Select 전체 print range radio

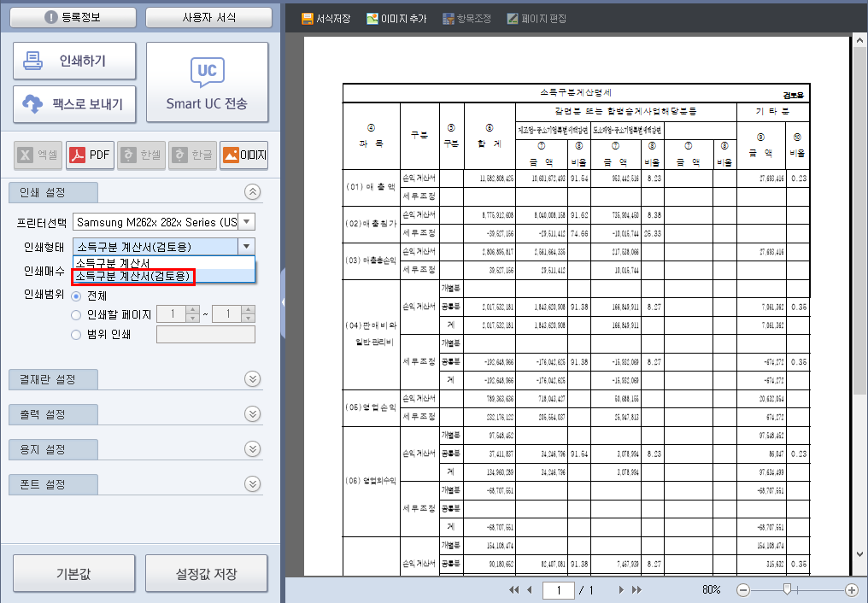click(76, 296)
